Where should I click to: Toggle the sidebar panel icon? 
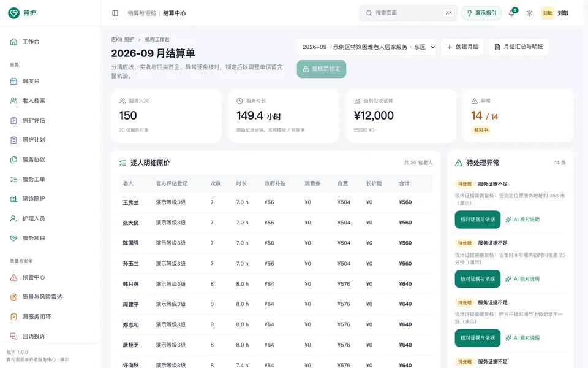115,13
